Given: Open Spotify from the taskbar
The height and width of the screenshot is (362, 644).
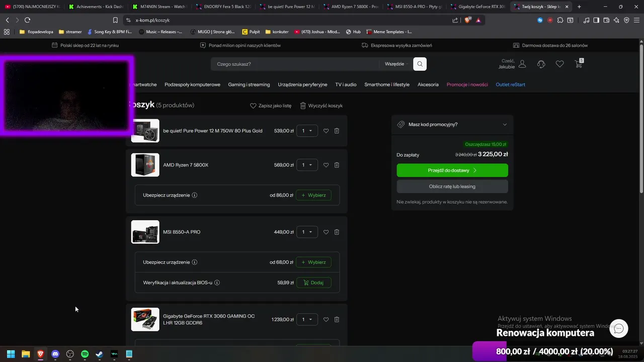Looking at the screenshot, I should click(85, 354).
